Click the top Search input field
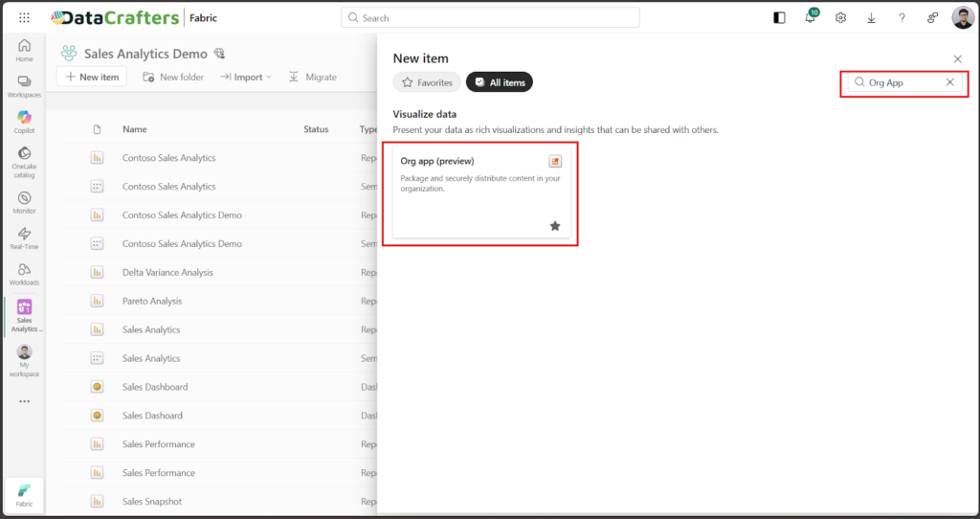The height and width of the screenshot is (519, 980). pyautogui.click(x=490, y=17)
